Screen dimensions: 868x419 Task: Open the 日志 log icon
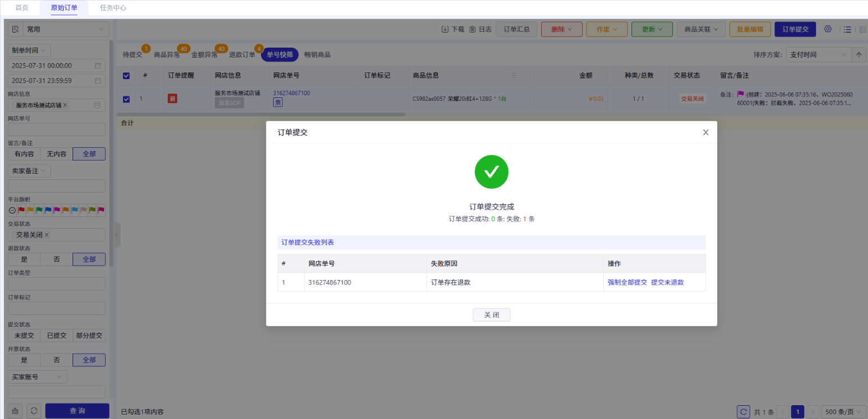tap(472, 29)
